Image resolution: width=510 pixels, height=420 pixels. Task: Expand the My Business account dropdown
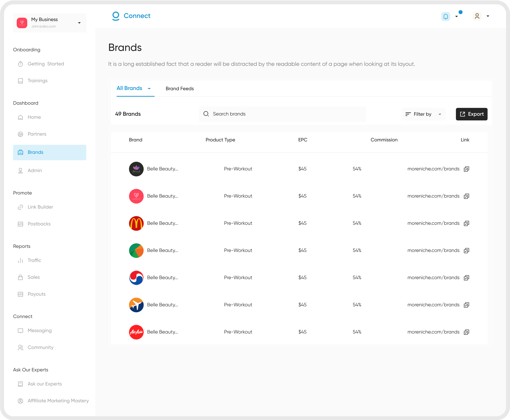[x=79, y=23]
